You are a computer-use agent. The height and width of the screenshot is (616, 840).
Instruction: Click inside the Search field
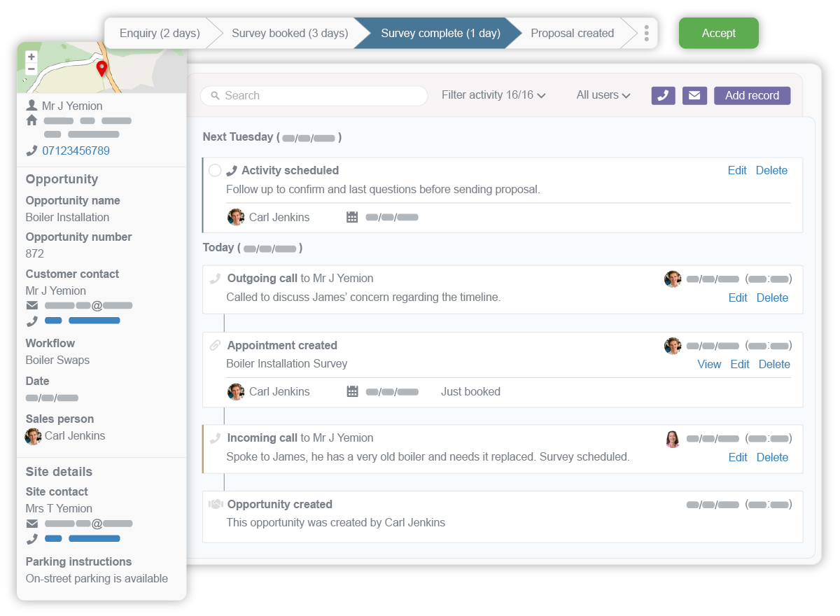pos(315,95)
